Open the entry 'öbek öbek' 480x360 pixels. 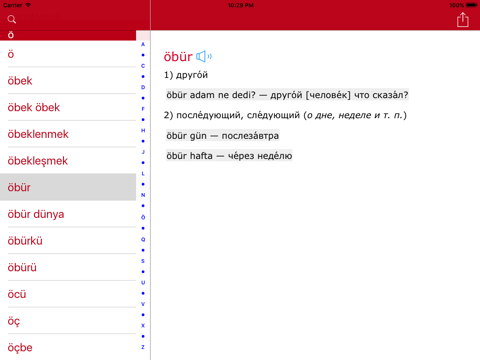pos(68,107)
